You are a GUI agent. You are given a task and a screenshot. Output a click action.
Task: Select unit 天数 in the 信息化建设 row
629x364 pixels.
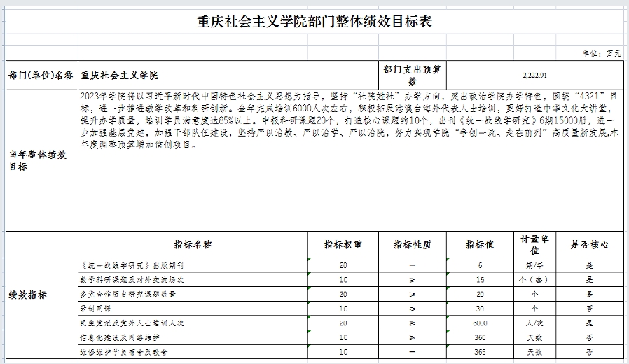[x=534, y=337]
